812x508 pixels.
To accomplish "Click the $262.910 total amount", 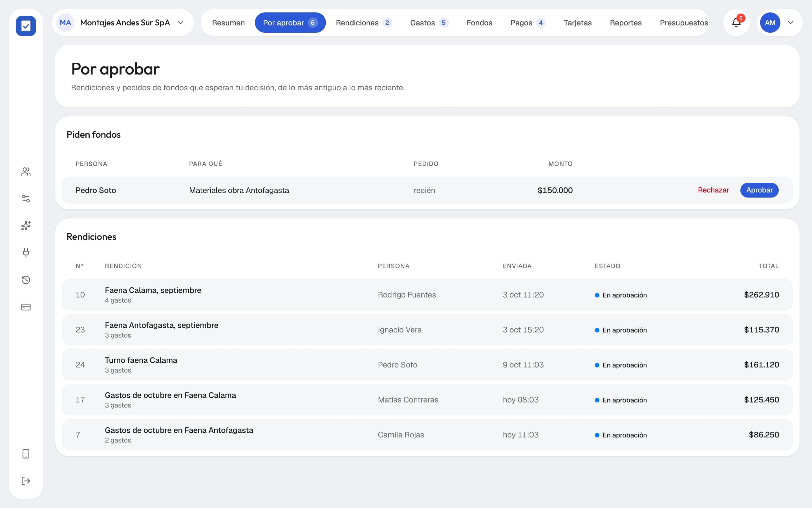I will coord(761,295).
